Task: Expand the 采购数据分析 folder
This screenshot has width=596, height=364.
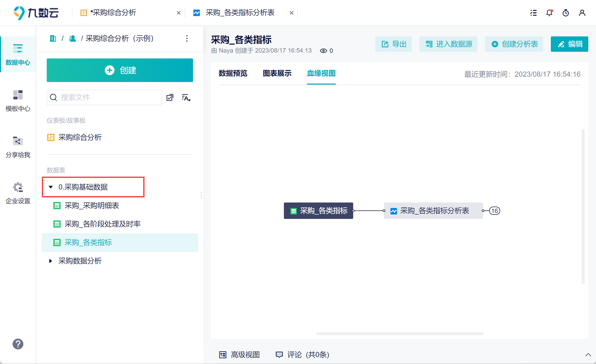Action: click(x=51, y=261)
